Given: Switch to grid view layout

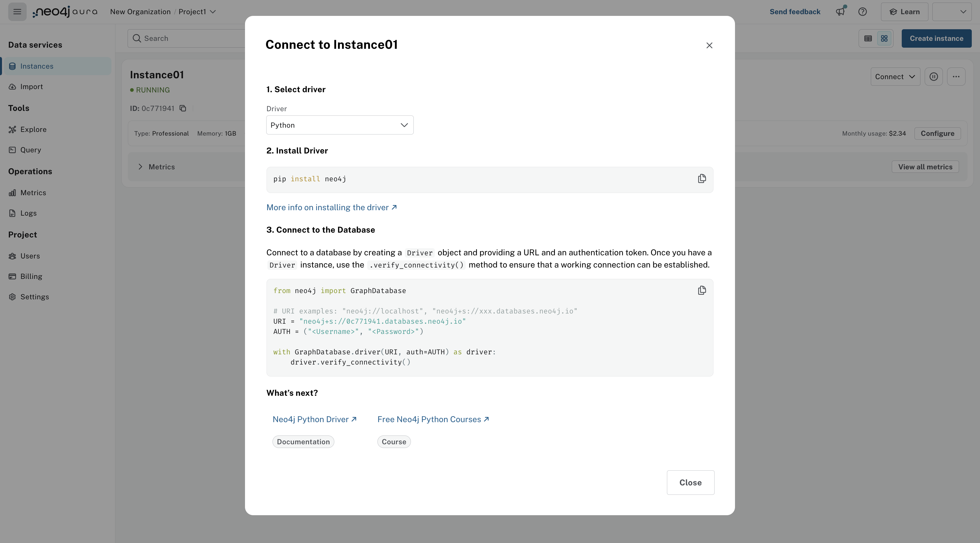Looking at the screenshot, I should pos(884,38).
